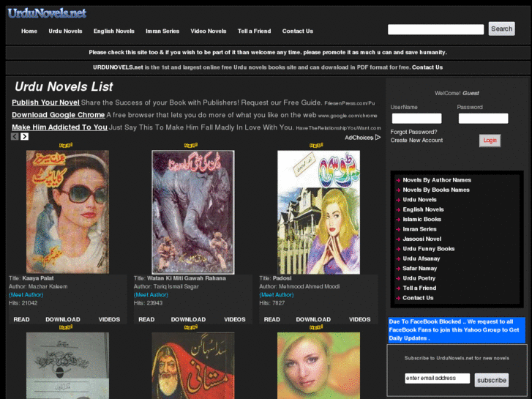
Task: Open Islamic Books sidebar link
Action: (422, 220)
